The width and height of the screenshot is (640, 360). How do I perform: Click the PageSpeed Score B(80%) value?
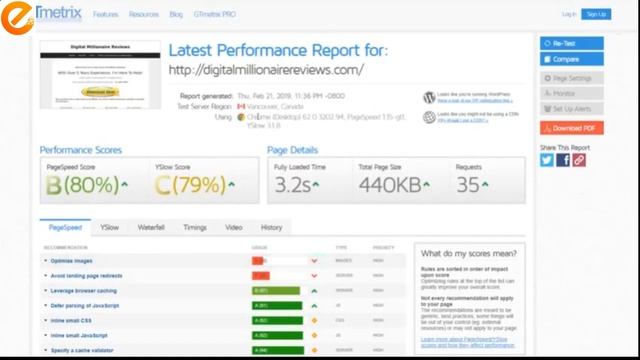pos(82,185)
